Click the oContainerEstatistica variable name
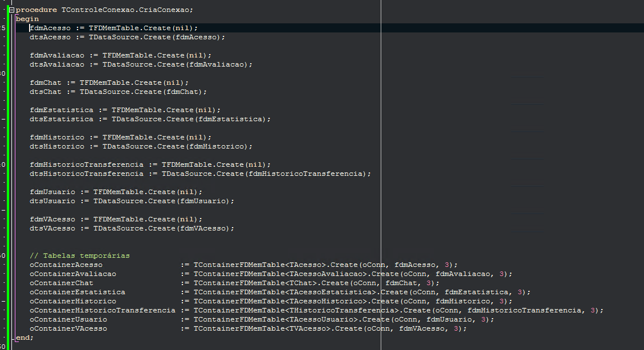Viewport: 644px width, 350px height. point(78,292)
